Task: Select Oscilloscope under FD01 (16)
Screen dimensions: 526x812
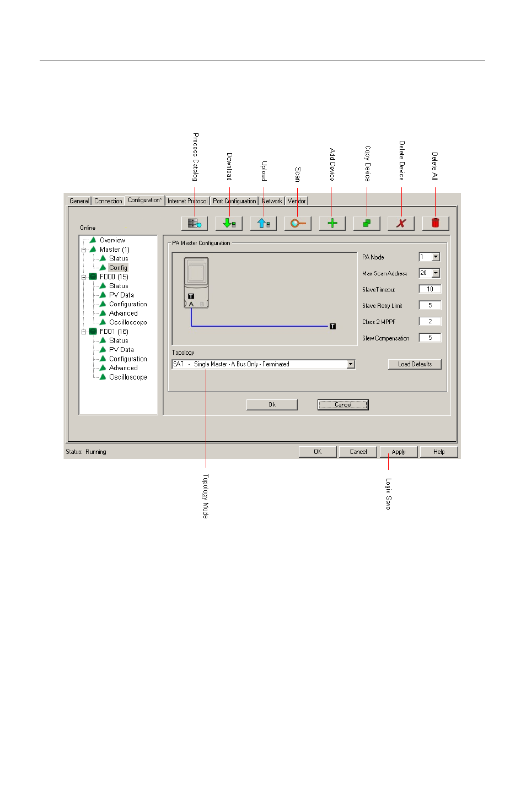Action: 128,377
